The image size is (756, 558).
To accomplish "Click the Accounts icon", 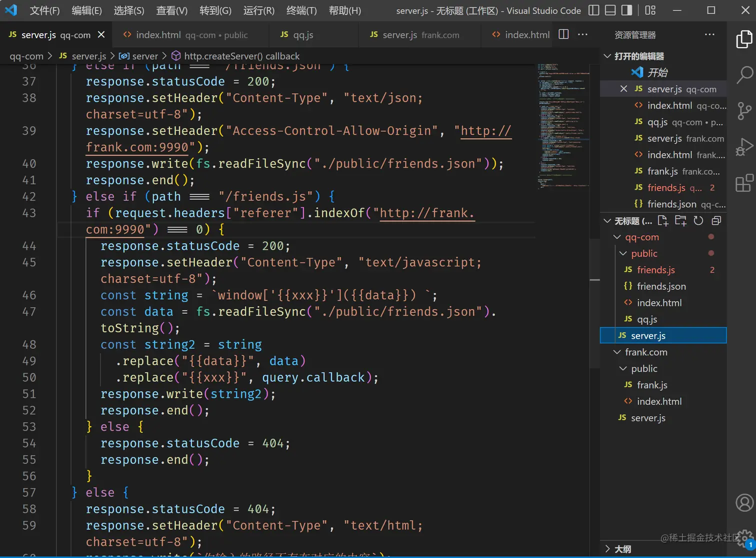I will pos(744,502).
